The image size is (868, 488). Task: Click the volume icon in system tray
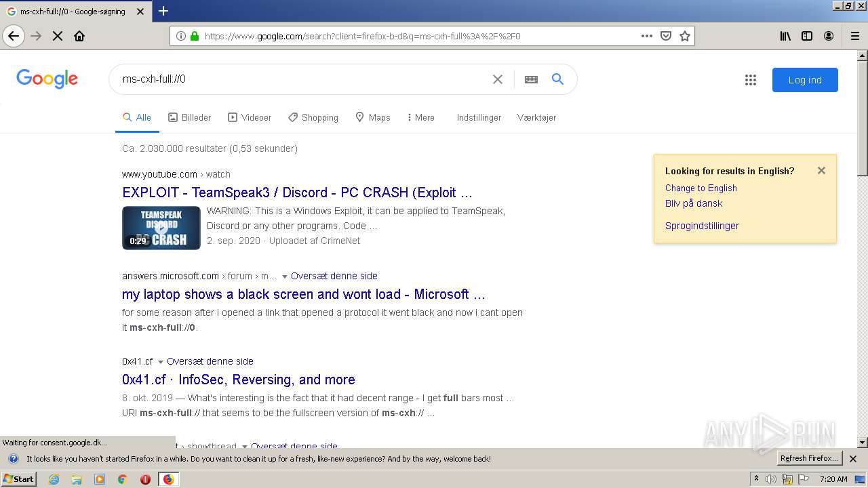771,479
